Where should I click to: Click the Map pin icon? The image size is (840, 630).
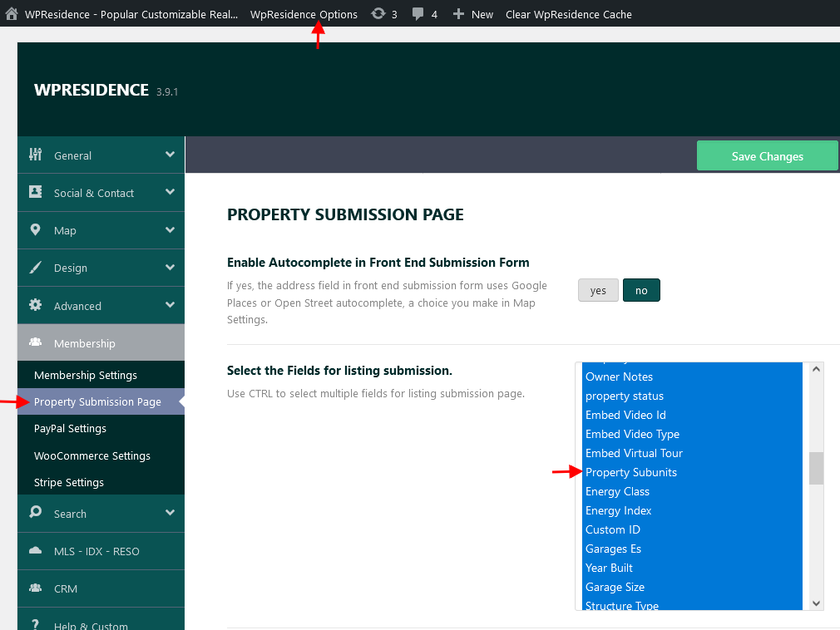point(36,229)
